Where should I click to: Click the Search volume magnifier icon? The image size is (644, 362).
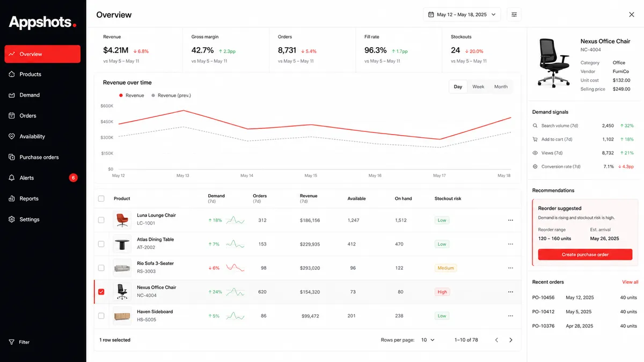point(535,125)
